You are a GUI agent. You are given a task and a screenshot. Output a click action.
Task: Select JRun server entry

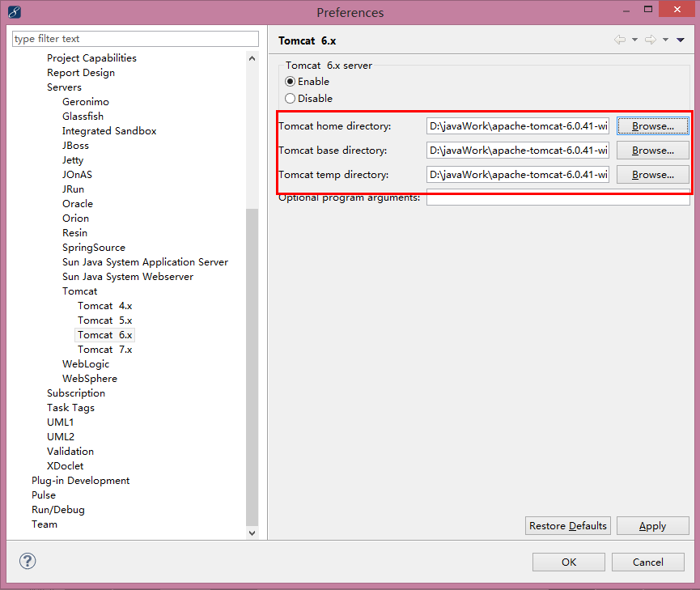(73, 189)
